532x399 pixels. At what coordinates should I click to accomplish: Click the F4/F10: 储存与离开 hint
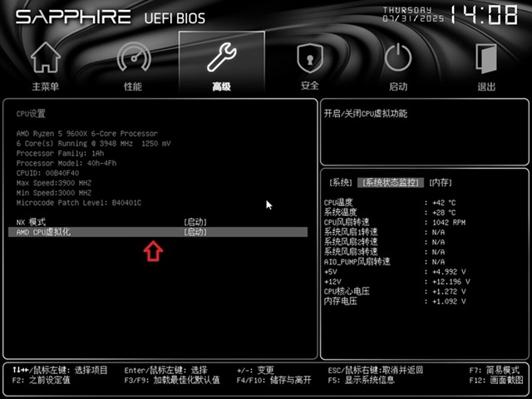[x=273, y=380]
